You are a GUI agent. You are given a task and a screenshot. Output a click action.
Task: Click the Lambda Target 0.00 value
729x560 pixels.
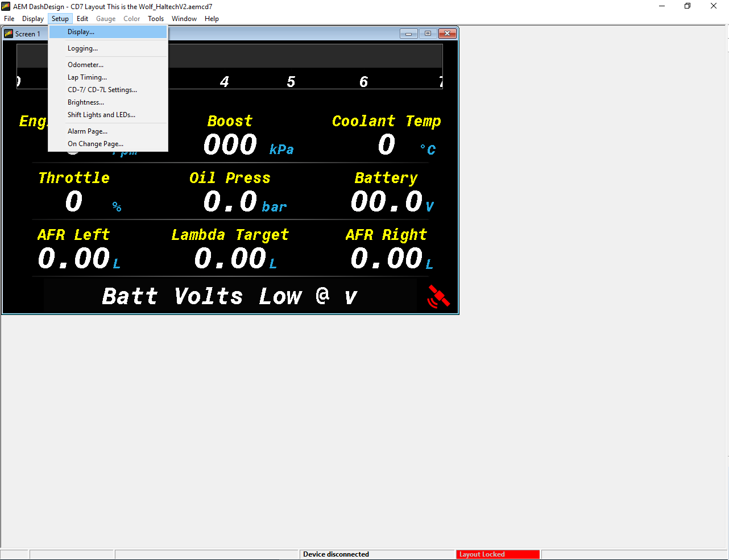(x=230, y=259)
